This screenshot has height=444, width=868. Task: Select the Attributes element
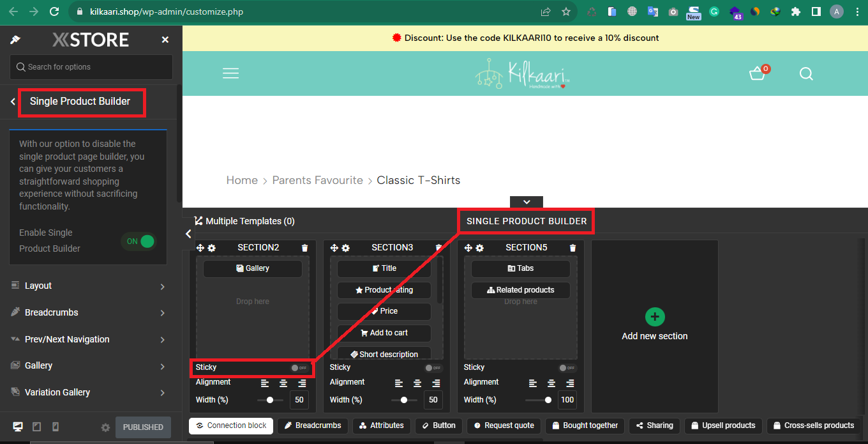click(x=382, y=425)
